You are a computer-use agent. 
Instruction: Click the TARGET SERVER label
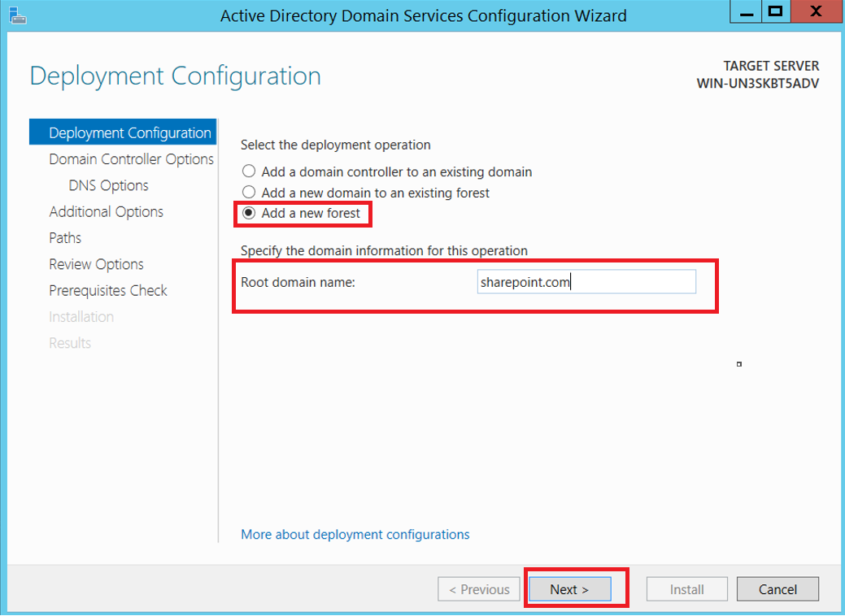tap(771, 66)
